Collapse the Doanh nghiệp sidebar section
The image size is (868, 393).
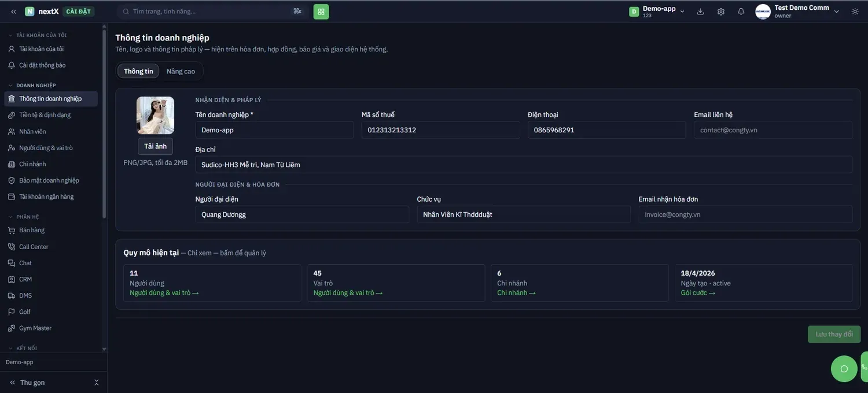(32, 86)
